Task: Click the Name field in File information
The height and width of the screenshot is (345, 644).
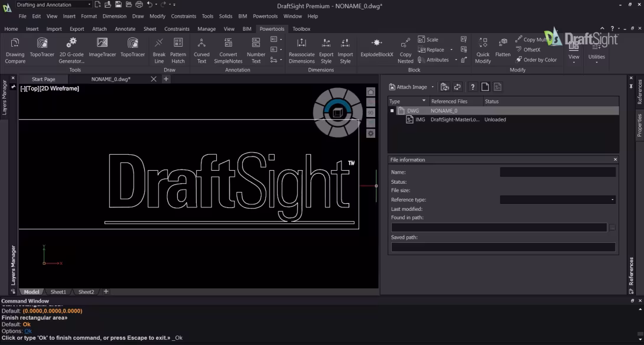Action: click(x=558, y=172)
